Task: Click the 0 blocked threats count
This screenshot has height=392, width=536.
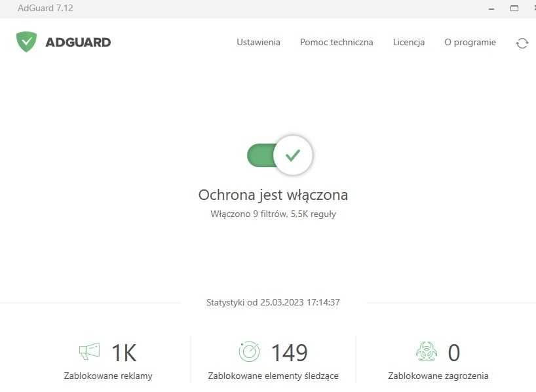Action: [x=454, y=353]
